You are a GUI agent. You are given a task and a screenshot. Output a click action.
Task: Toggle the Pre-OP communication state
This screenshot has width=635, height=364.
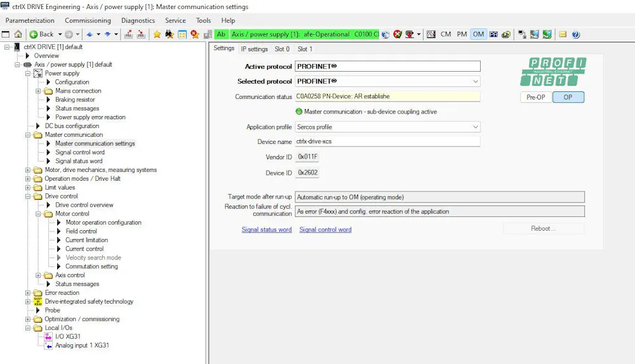[x=536, y=97]
